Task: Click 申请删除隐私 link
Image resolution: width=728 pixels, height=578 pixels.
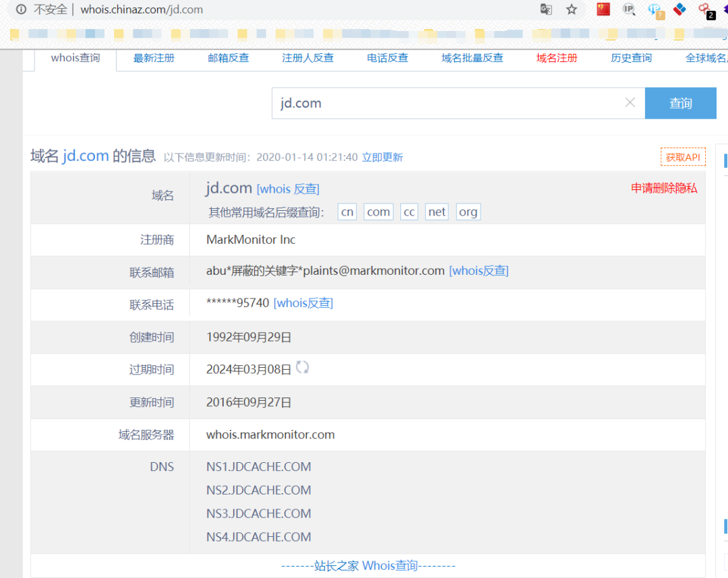Action: [664, 188]
